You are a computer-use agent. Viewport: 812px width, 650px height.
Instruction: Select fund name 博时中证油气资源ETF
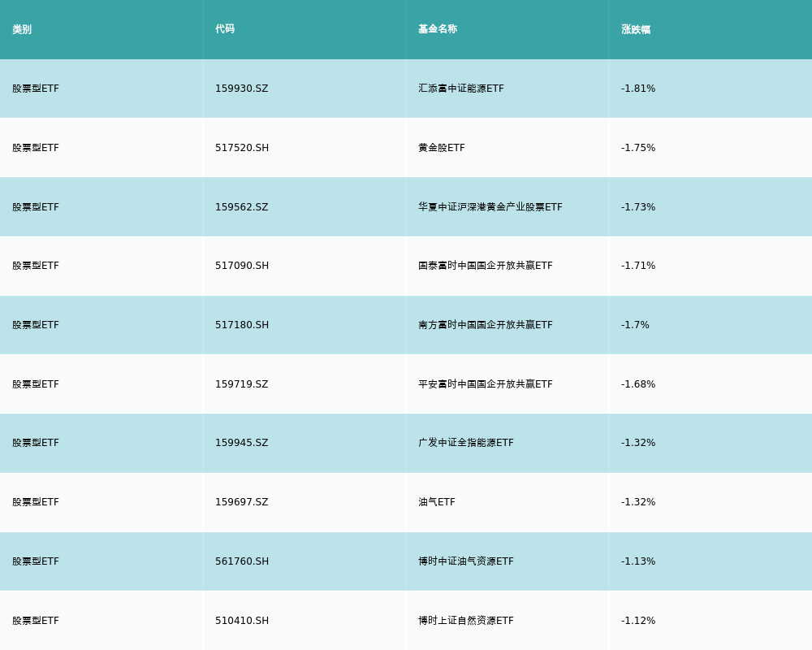[465, 561]
